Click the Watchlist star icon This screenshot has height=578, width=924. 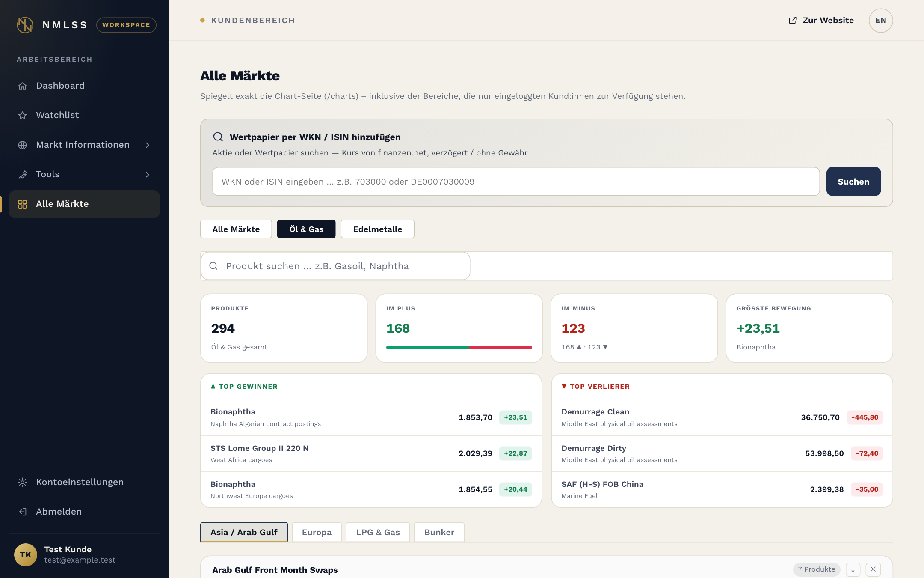tap(23, 116)
